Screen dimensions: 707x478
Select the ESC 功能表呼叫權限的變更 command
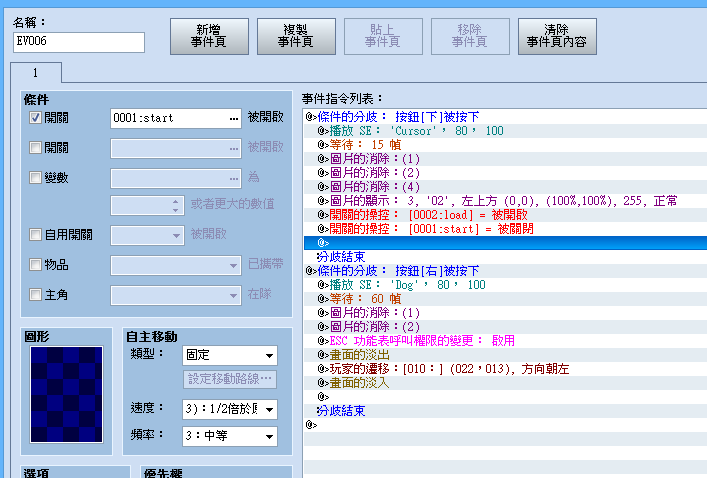tap(505, 340)
